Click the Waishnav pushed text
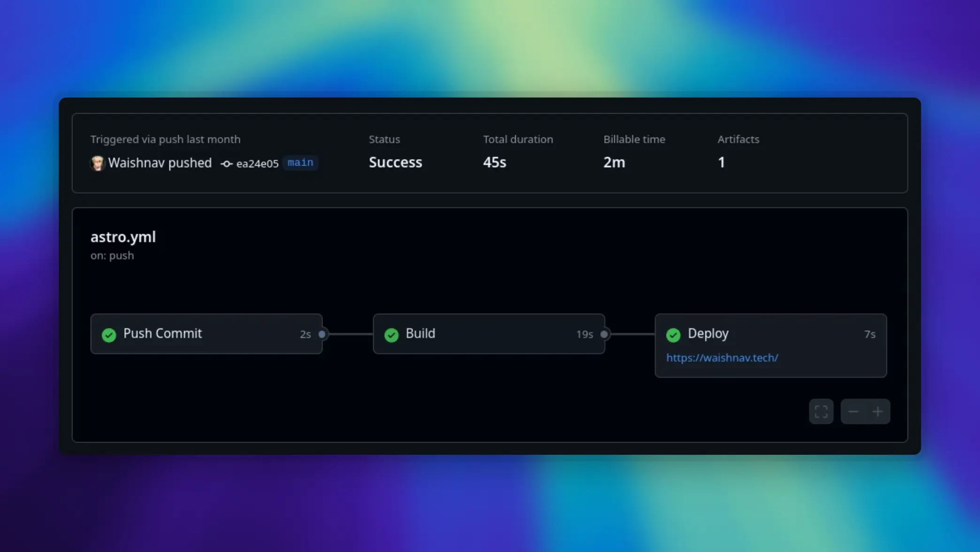The width and height of the screenshot is (980, 552). pyautogui.click(x=160, y=163)
